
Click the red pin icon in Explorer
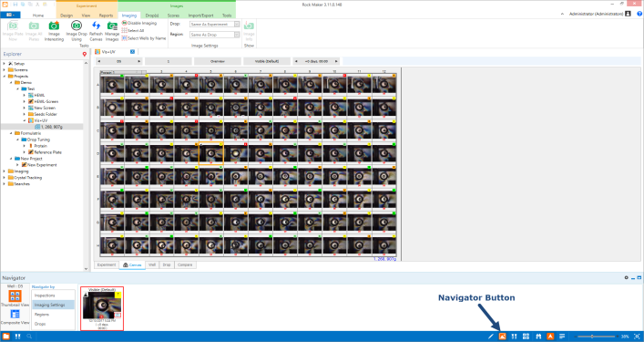pos(84,54)
